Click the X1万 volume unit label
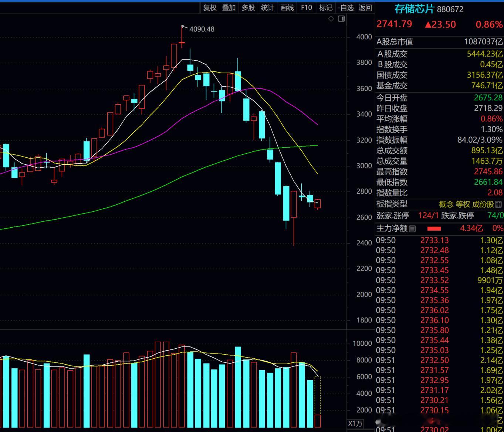 [355, 423]
